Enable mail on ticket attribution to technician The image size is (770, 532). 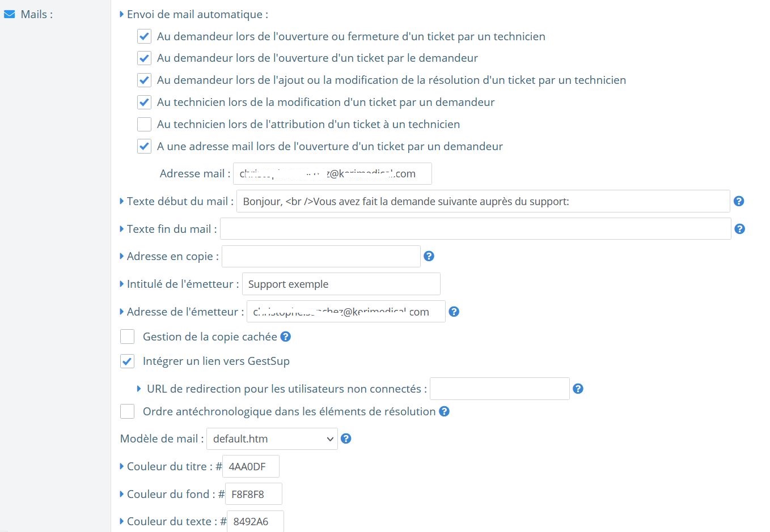pos(144,124)
